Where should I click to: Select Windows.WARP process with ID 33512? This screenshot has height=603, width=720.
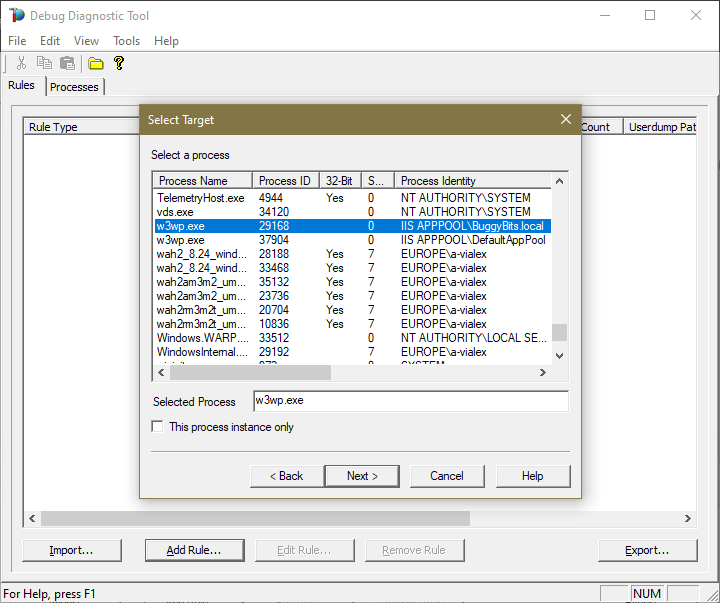(x=353, y=338)
